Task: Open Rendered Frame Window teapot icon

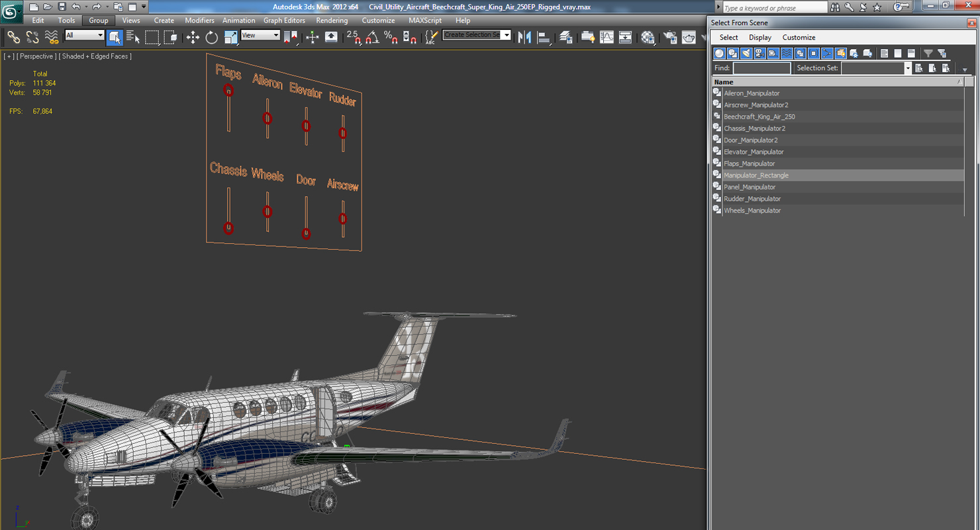Action: click(689, 37)
